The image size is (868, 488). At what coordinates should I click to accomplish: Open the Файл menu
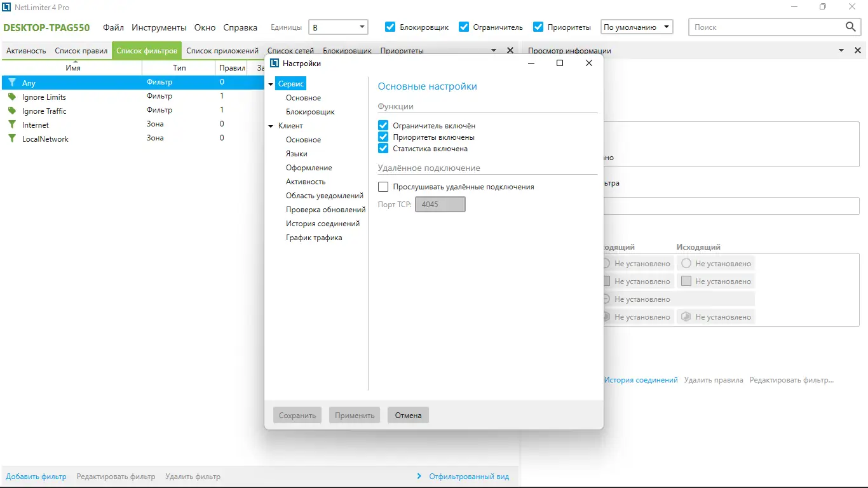click(114, 27)
